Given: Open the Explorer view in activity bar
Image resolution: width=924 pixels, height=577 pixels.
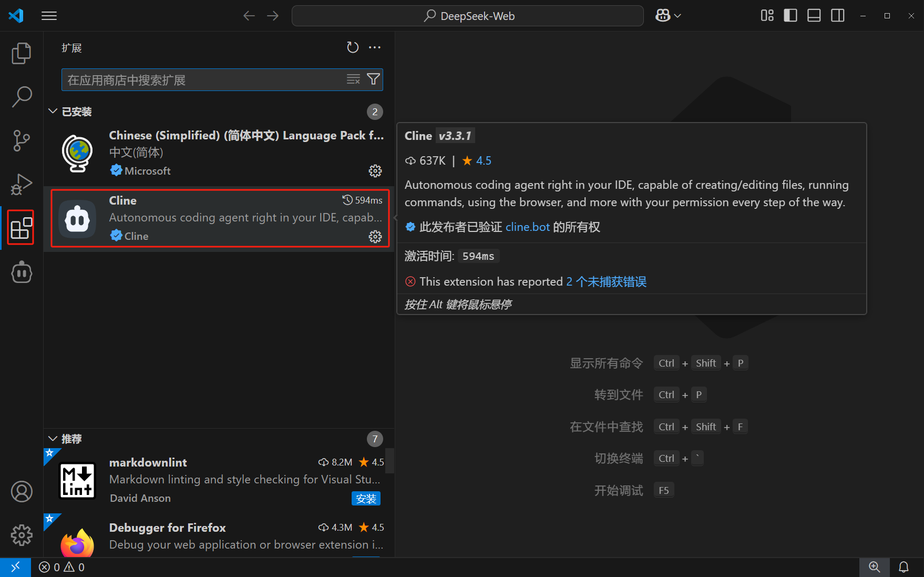Looking at the screenshot, I should [x=21, y=53].
